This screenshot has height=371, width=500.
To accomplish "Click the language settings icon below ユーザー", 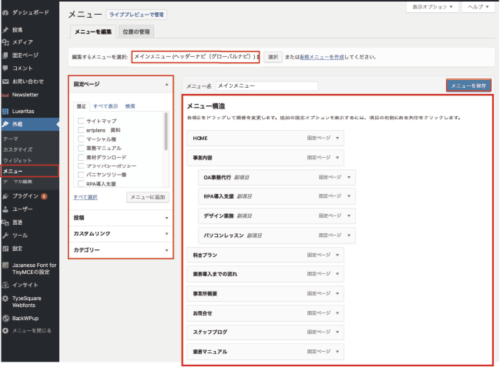I will (5, 223).
